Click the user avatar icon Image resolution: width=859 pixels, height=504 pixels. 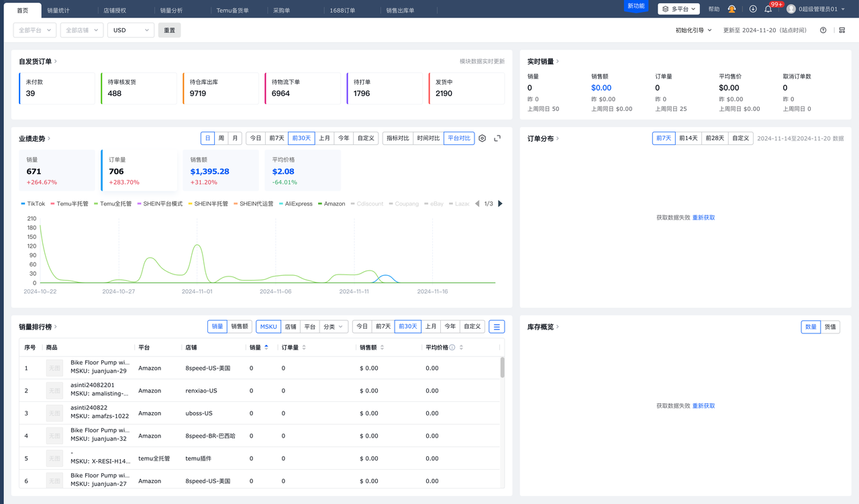(791, 9)
